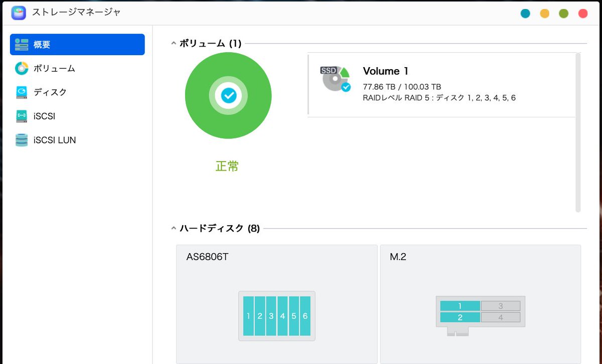Click the 概要 overview icon

tap(22, 45)
